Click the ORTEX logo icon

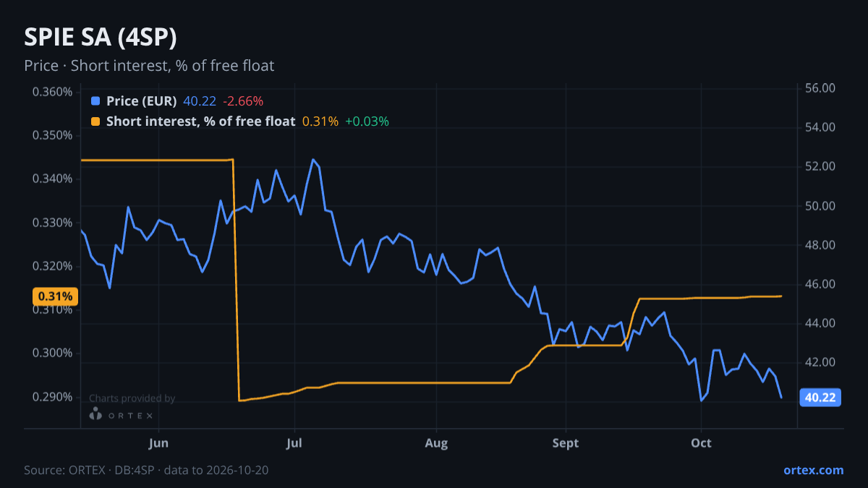coord(95,414)
